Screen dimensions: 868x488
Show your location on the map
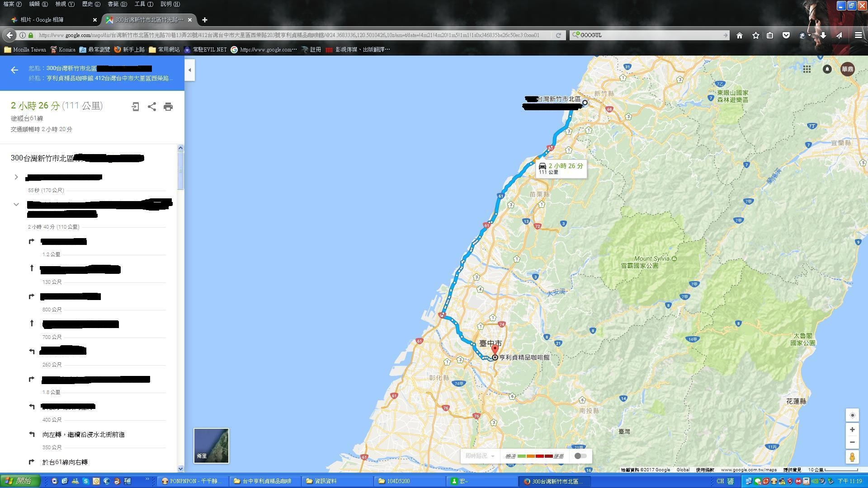[852, 415]
